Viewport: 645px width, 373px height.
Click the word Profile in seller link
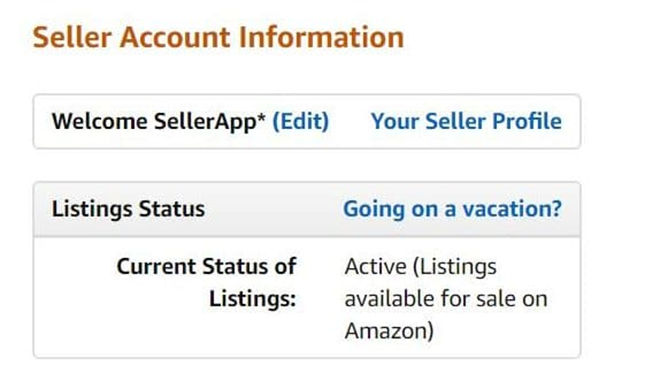point(527,121)
